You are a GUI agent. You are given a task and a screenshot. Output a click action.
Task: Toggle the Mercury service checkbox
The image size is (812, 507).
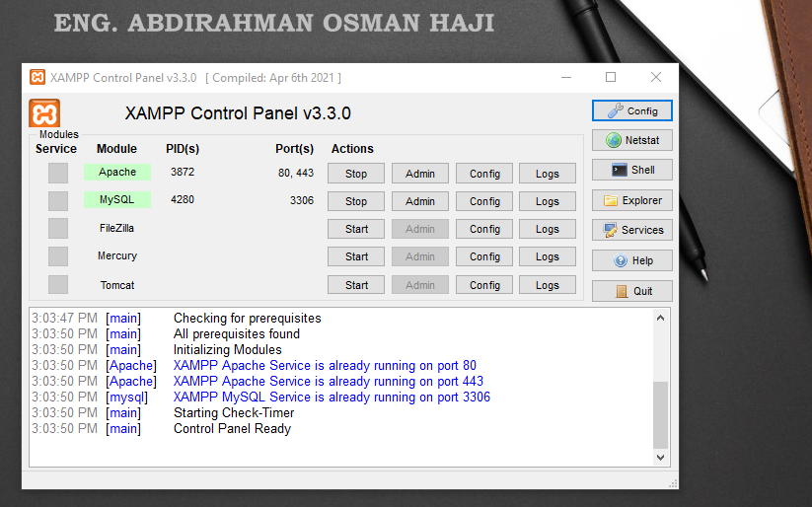pos(58,256)
